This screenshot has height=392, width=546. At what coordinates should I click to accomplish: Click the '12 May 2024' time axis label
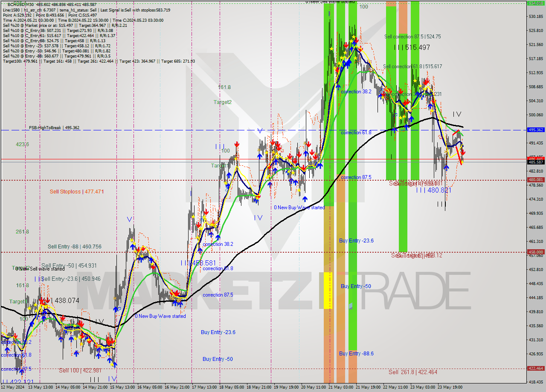click(13, 388)
